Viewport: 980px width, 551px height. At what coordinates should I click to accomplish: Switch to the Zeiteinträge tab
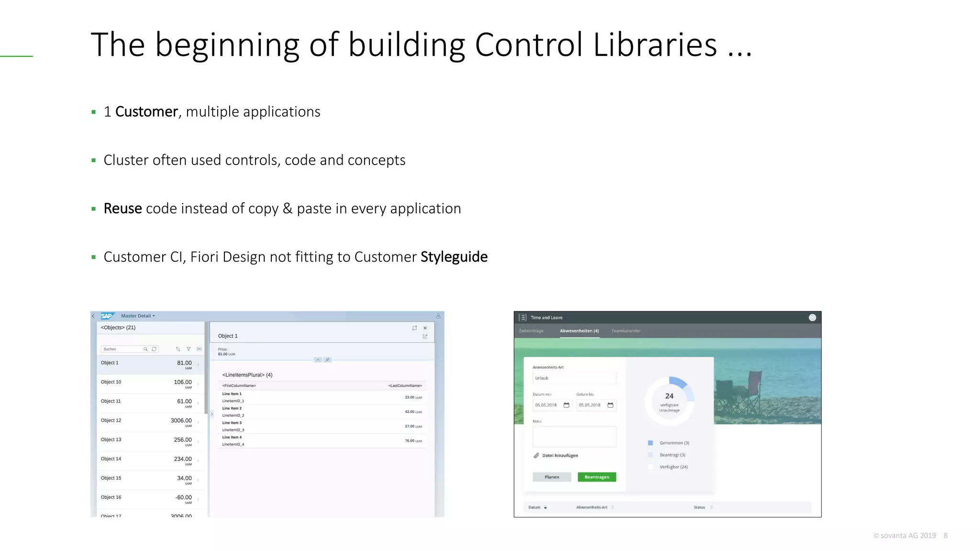pyautogui.click(x=531, y=331)
